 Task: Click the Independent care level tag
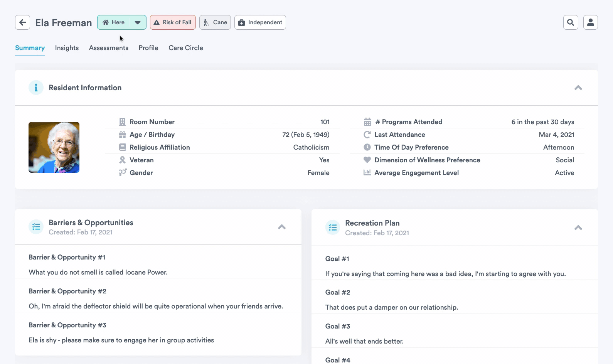(260, 22)
